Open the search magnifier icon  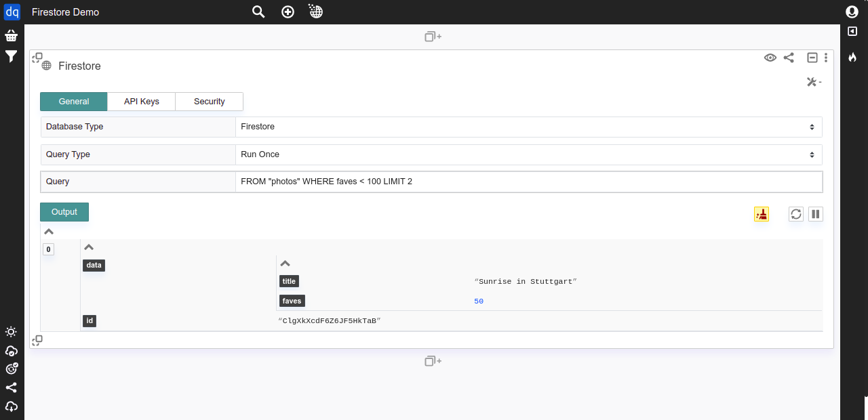(258, 12)
